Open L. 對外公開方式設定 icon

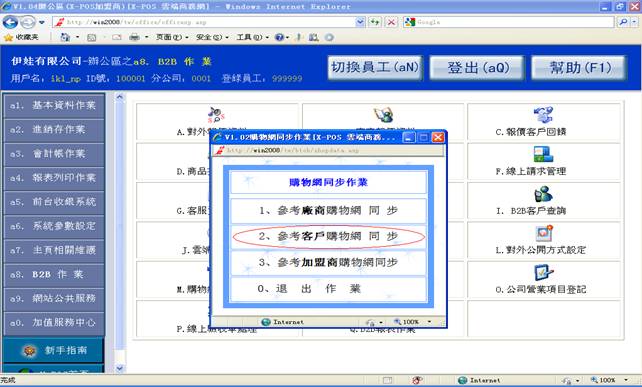point(544,233)
